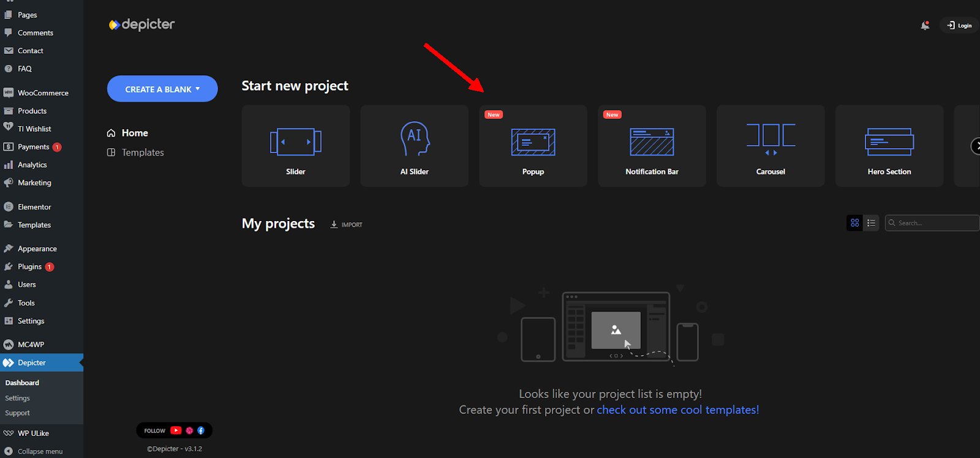Import a project via Import link
The image size is (980, 458).
tap(347, 225)
